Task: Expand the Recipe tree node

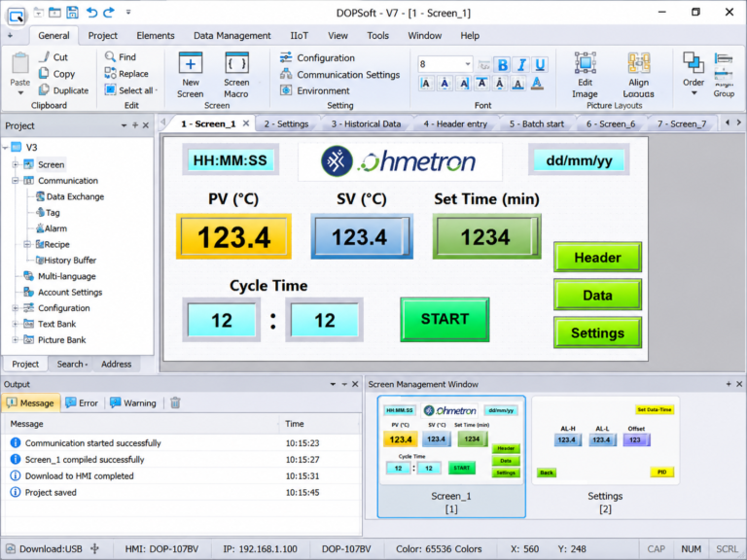Action: click(27, 244)
